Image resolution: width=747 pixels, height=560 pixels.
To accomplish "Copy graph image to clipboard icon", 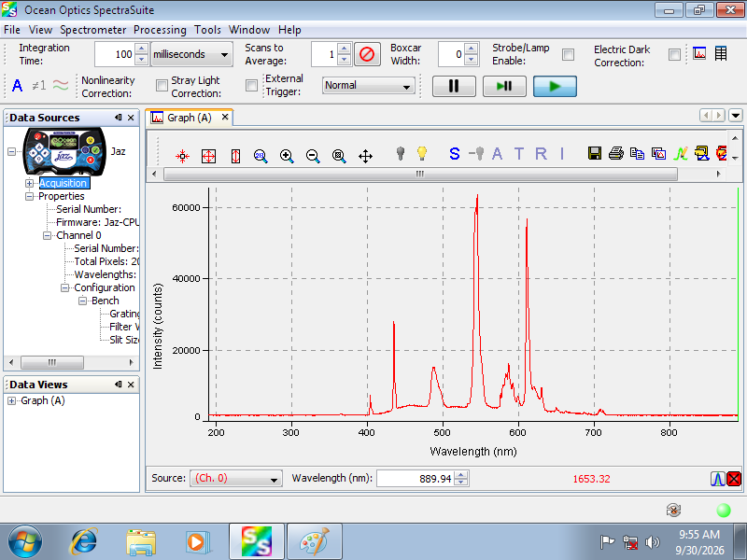I will click(x=659, y=153).
